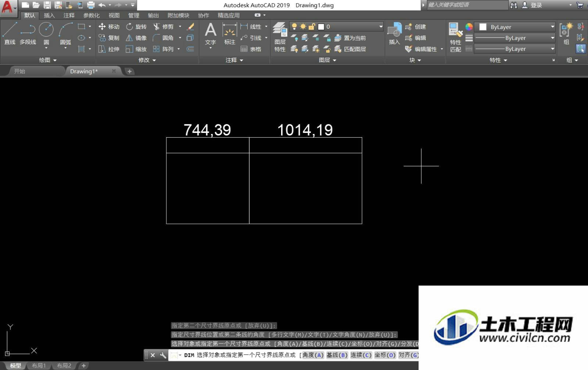Toggle layer 0 freeze sun icon
This screenshot has width=588, height=370.
tap(303, 26)
